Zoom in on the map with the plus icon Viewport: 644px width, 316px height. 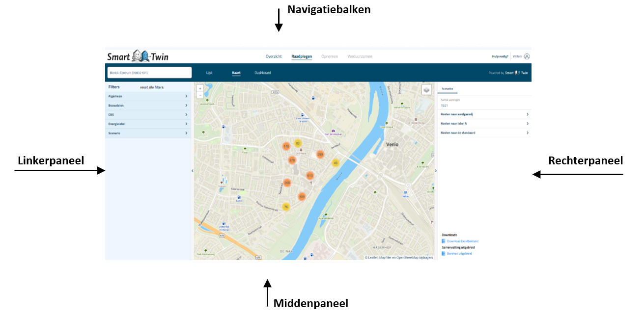point(200,89)
